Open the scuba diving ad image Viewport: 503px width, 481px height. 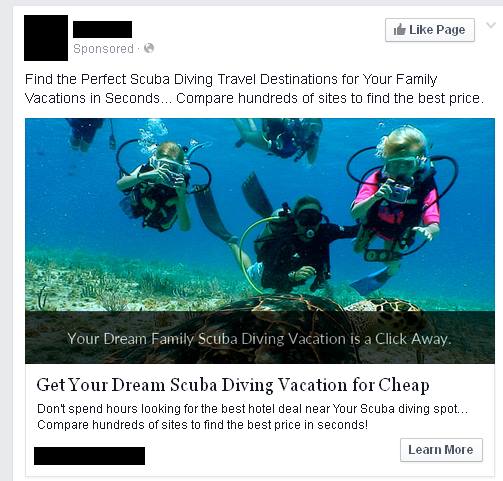260,241
